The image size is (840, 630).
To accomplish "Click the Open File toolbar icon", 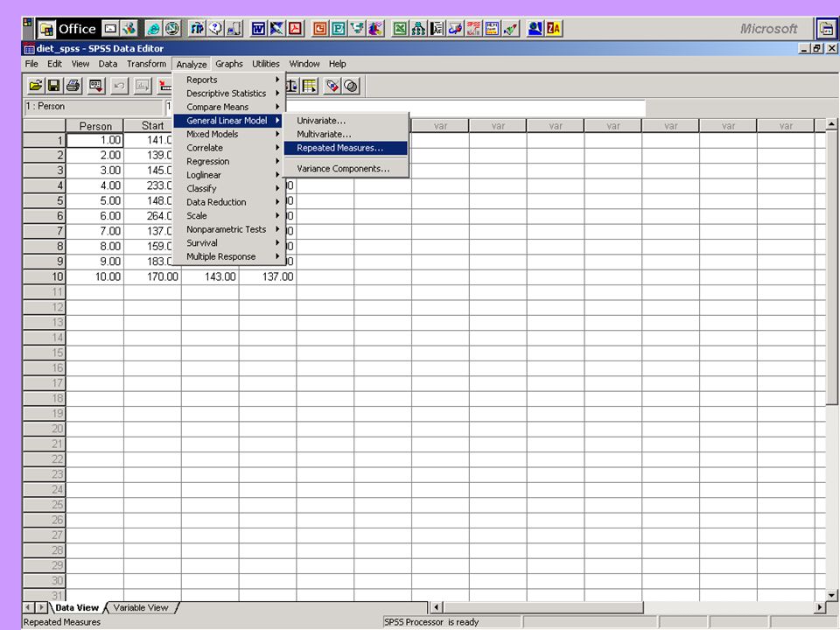I will click(x=35, y=86).
